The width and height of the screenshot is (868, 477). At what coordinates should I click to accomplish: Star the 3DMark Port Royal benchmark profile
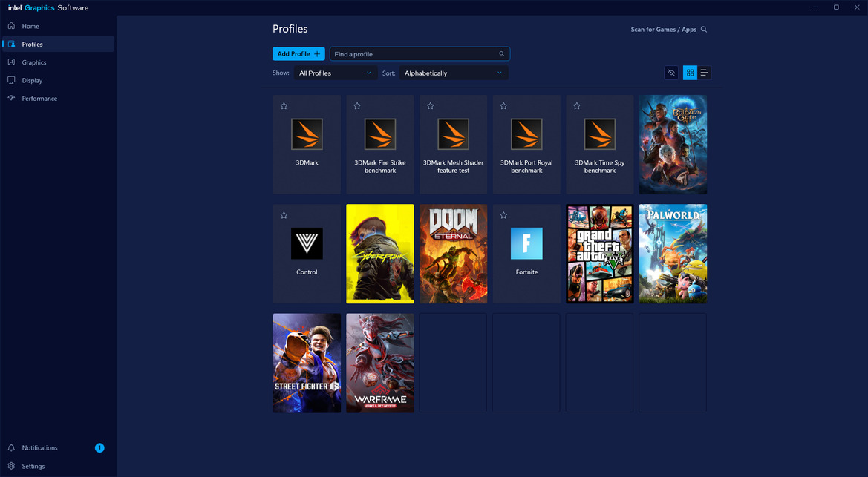click(503, 105)
